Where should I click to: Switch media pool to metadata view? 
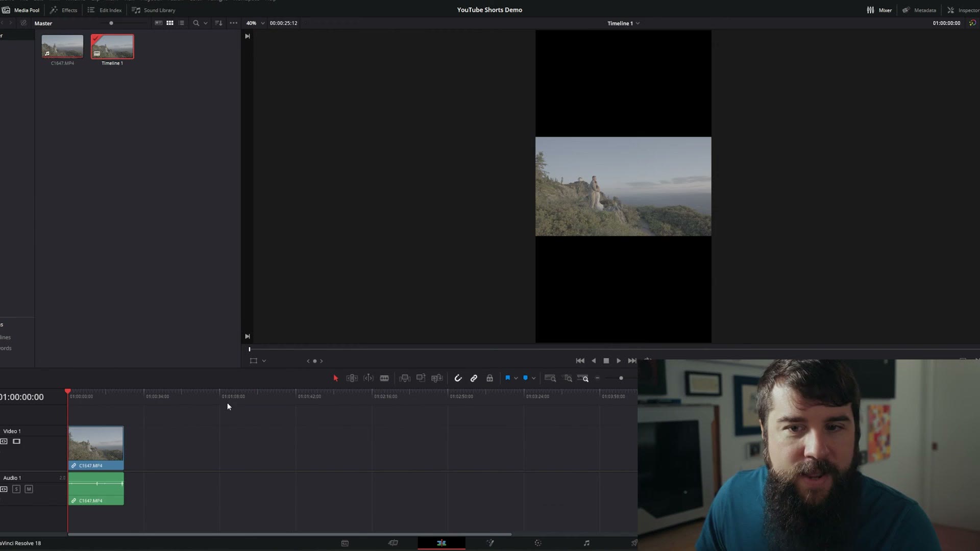pos(158,23)
